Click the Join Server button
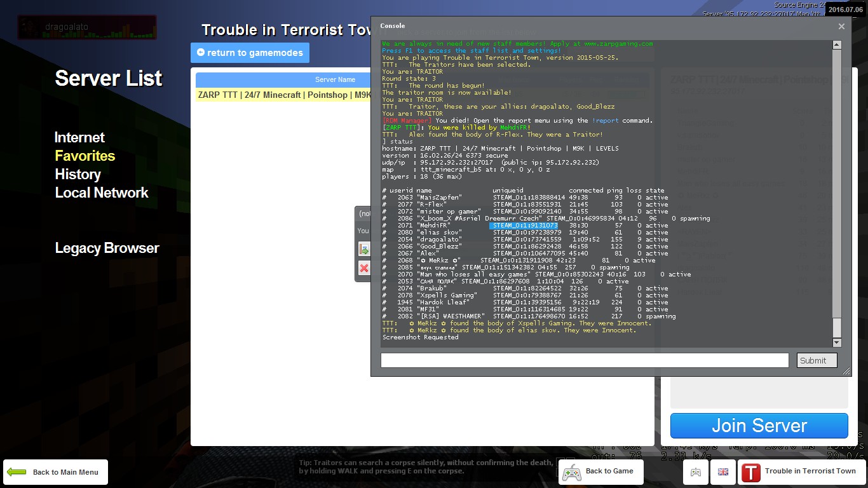The height and width of the screenshot is (488, 868). tap(759, 426)
